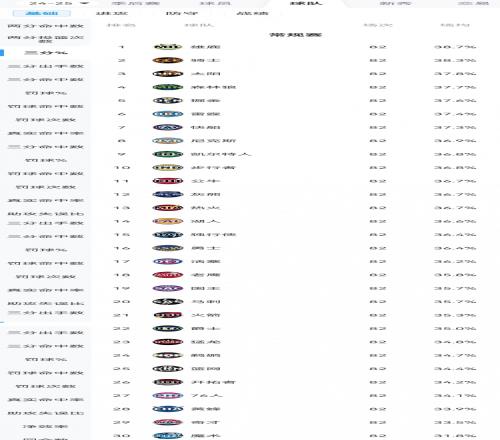This screenshot has width=500, height=440.
Task: Sort by the 场次 column header
Action: click(378, 25)
